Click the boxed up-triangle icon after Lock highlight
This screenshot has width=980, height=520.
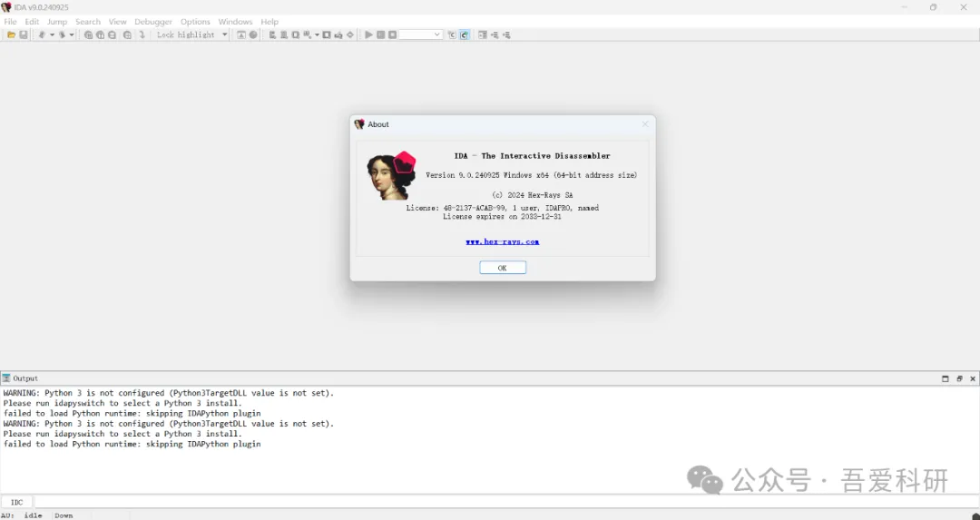tap(241, 35)
